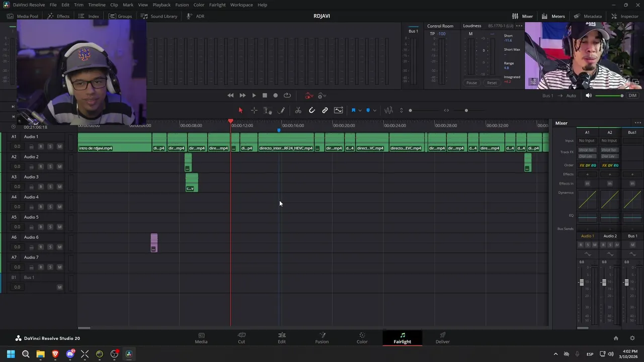
Task: Toggle the automation curves icon
Action: tap(339, 110)
